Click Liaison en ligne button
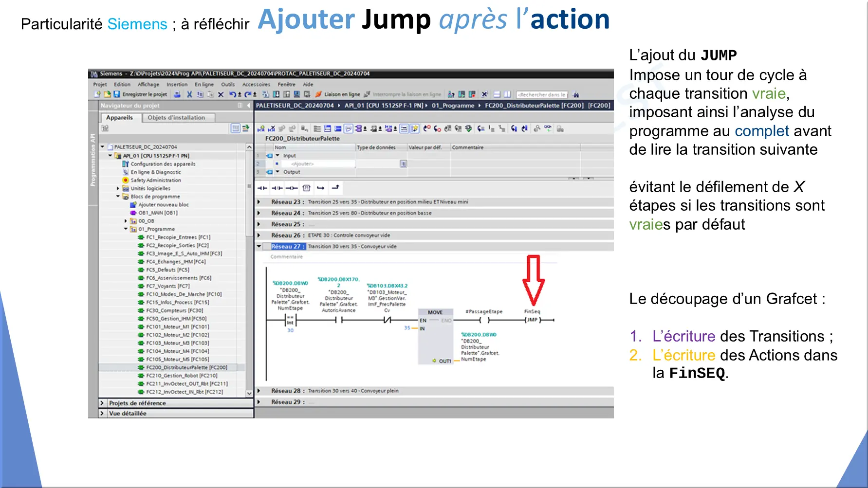 [x=338, y=94]
